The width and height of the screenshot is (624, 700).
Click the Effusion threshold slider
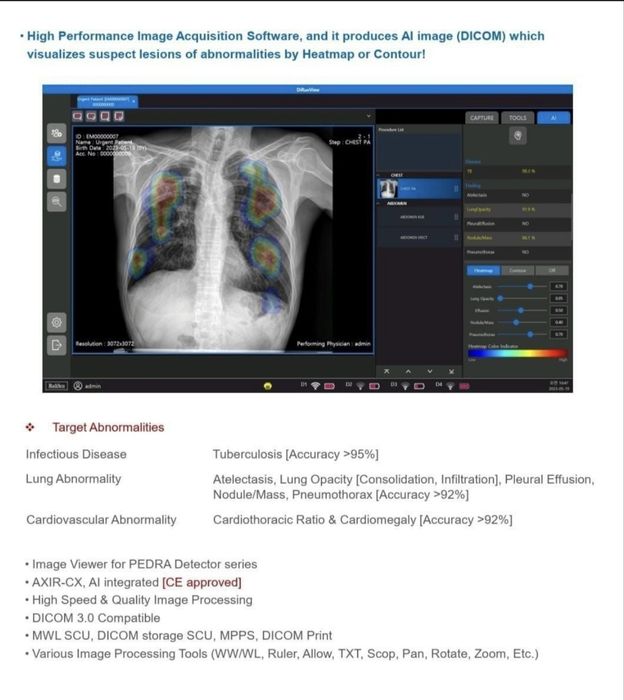[522, 310]
